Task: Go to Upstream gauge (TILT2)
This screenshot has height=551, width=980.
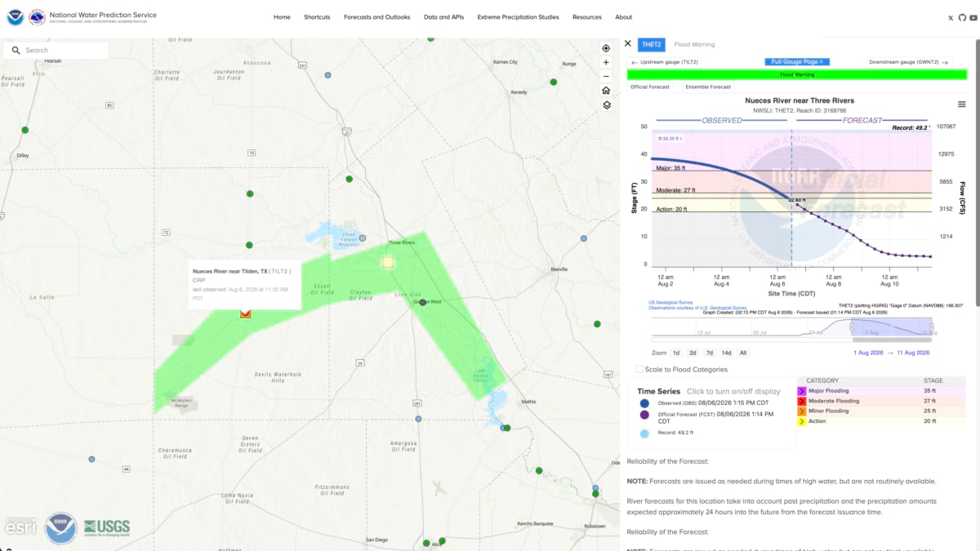Action: [664, 62]
